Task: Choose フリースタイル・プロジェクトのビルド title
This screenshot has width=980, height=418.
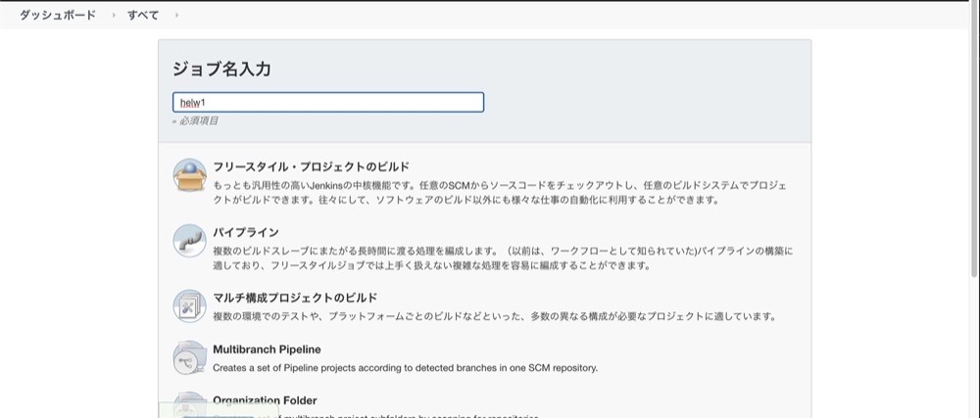Action: click(312, 166)
